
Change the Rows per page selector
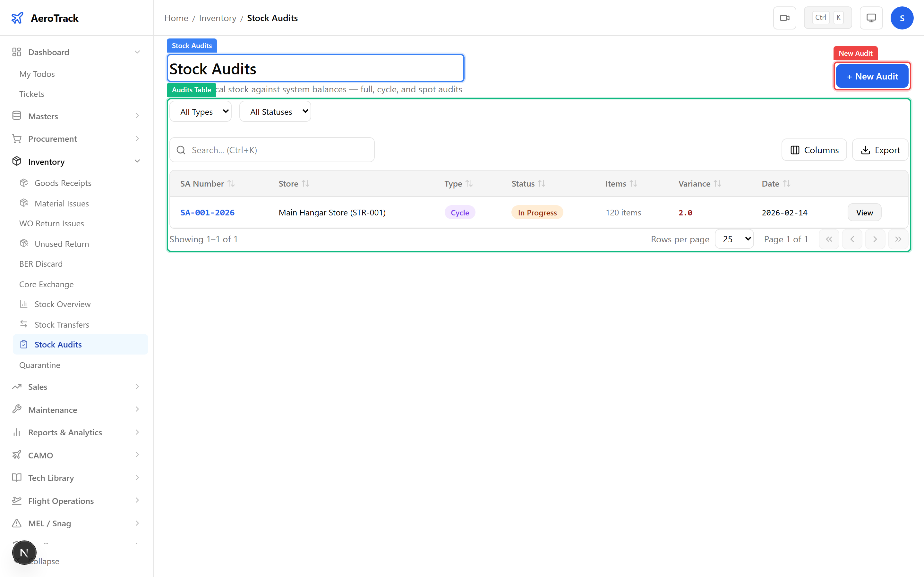(x=734, y=238)
